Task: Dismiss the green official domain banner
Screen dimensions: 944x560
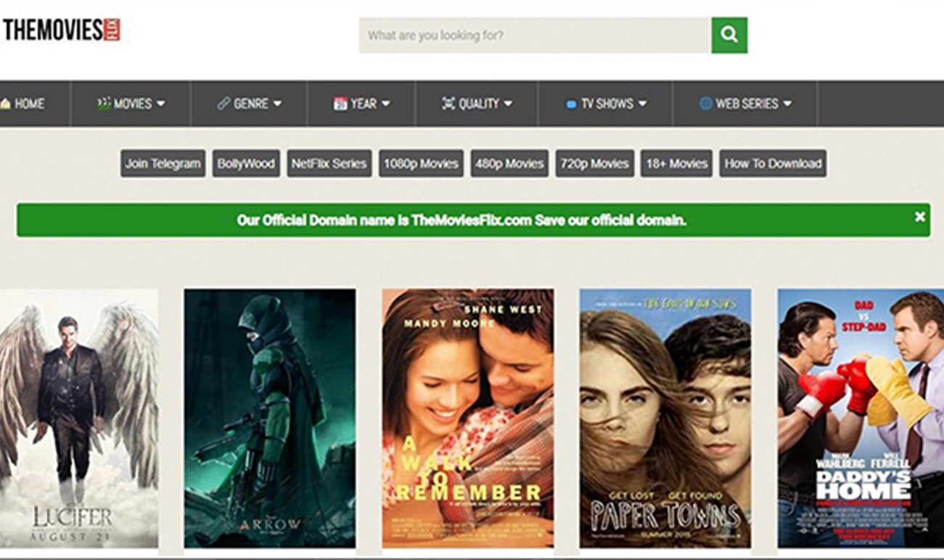Action: (x=919, y=217)
